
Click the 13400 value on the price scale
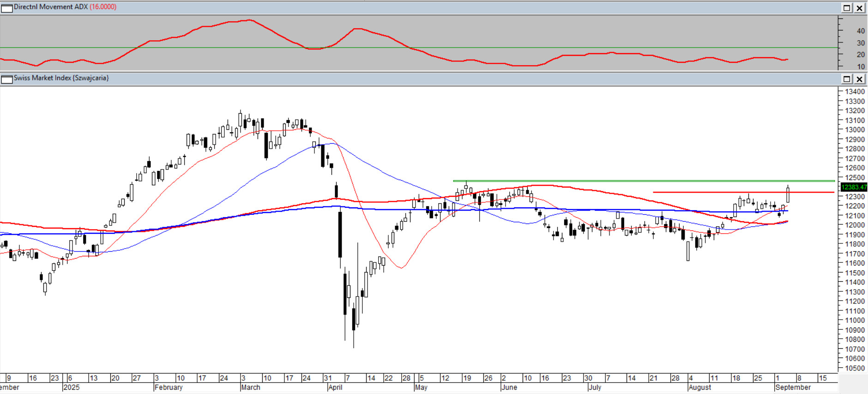coord(855,91)
